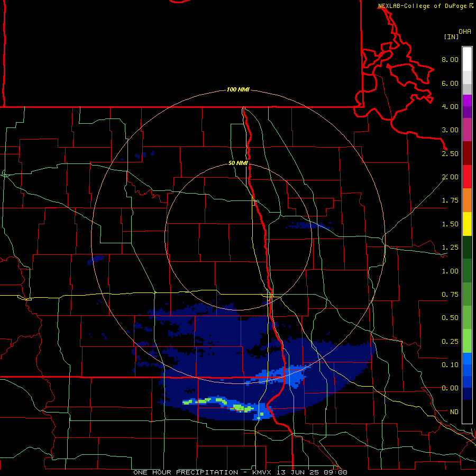Screen dimensions: 476x476
Task: Click the 1.50 legend value
Action: pyautogui.click(x=450, y=224)
